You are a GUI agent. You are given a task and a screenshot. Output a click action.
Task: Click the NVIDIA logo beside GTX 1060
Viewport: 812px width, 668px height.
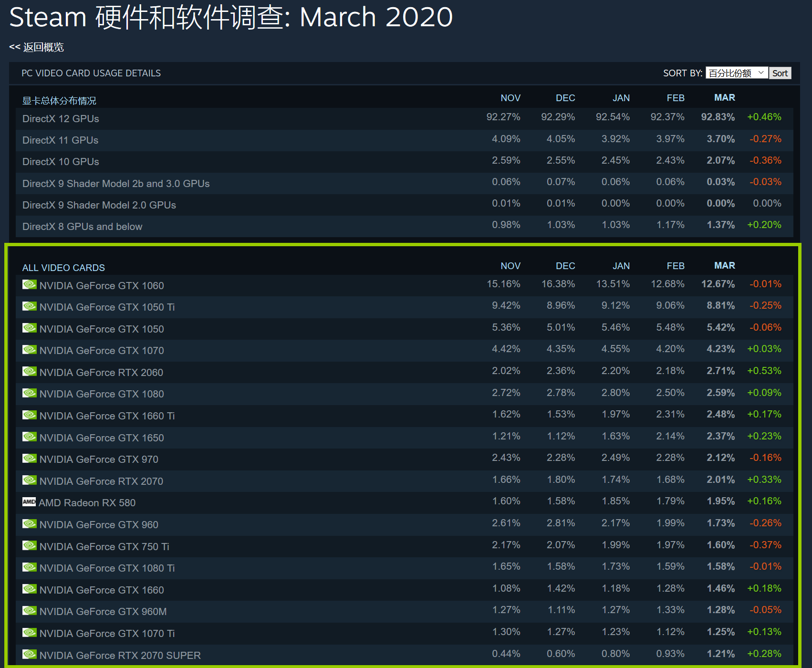point(30,285)
